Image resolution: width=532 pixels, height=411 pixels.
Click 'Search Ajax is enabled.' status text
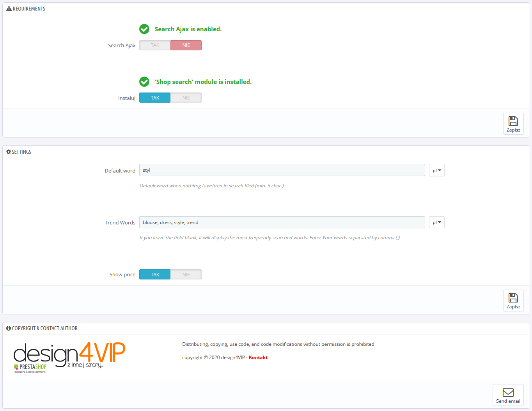(188, 29)
